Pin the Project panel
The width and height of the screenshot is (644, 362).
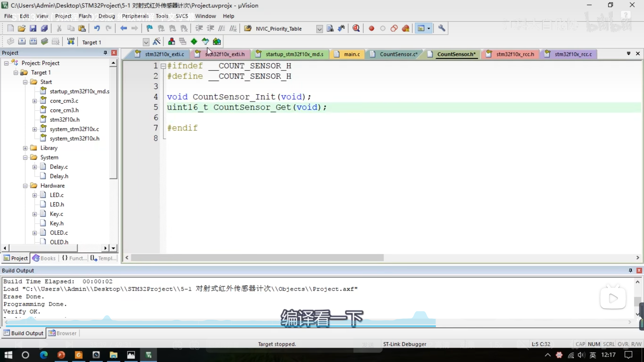(105, 53)
